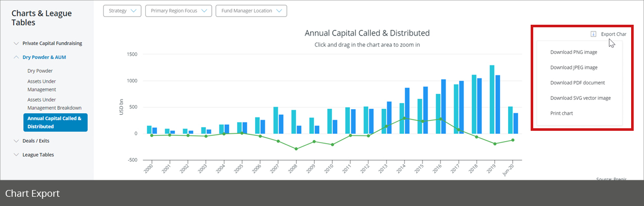Open Assets Under Management Breakdown chart
Image resolution: width=644 pixels, height=206 pixels.
(x=55, y=104)
